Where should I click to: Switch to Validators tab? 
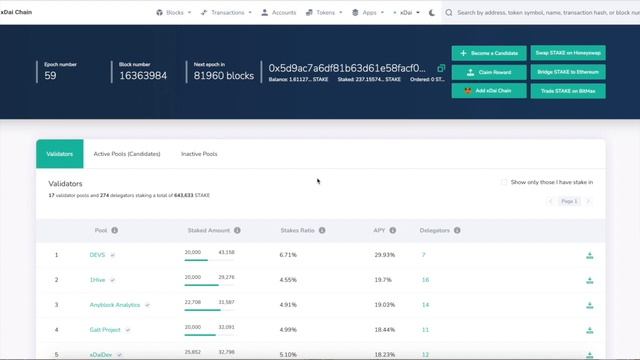pos(60,154)
